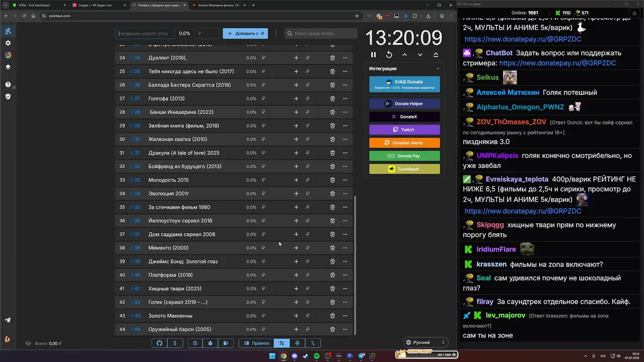Reload the page in browser
This screenshot has width=644, height=362.
pos(24,16)
